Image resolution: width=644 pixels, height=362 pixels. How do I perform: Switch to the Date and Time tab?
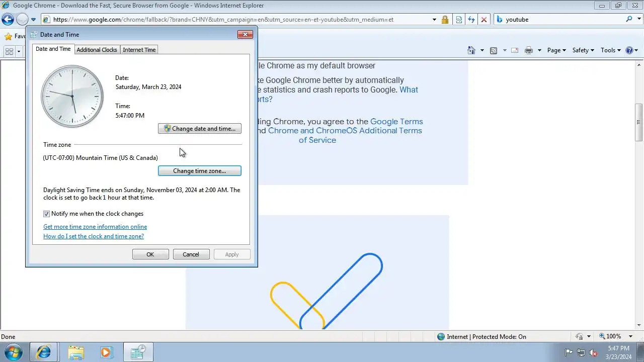[53, 49]
